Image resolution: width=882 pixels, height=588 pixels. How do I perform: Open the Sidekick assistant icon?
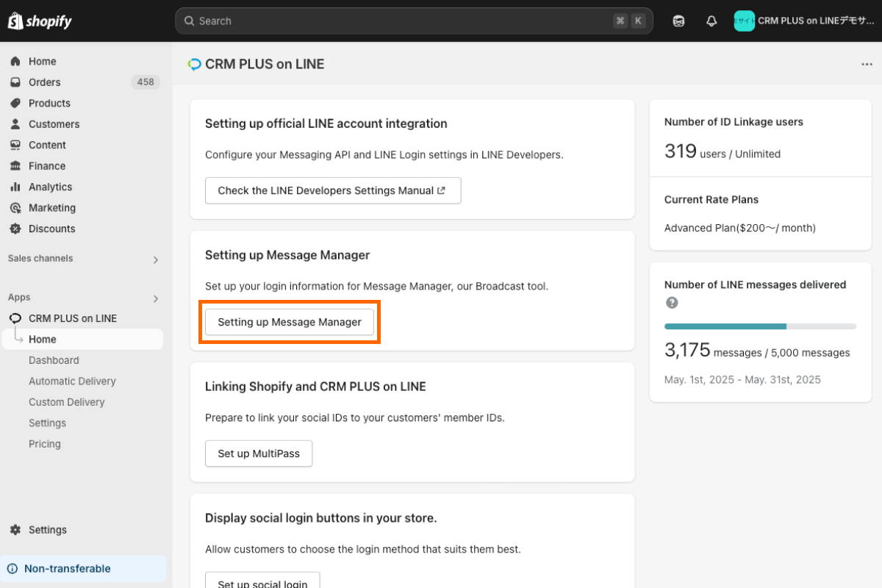(678, 21)
